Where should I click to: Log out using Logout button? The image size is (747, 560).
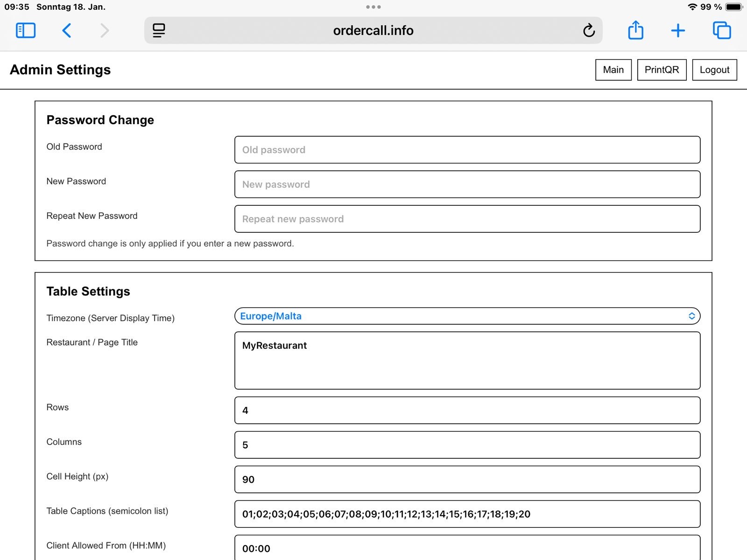tap(714, 70)
